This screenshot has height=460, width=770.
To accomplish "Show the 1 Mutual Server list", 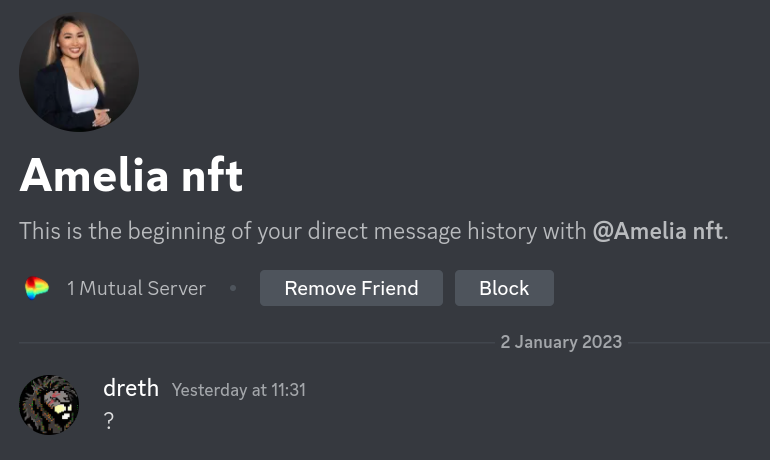I will click(x=136, y=289).
